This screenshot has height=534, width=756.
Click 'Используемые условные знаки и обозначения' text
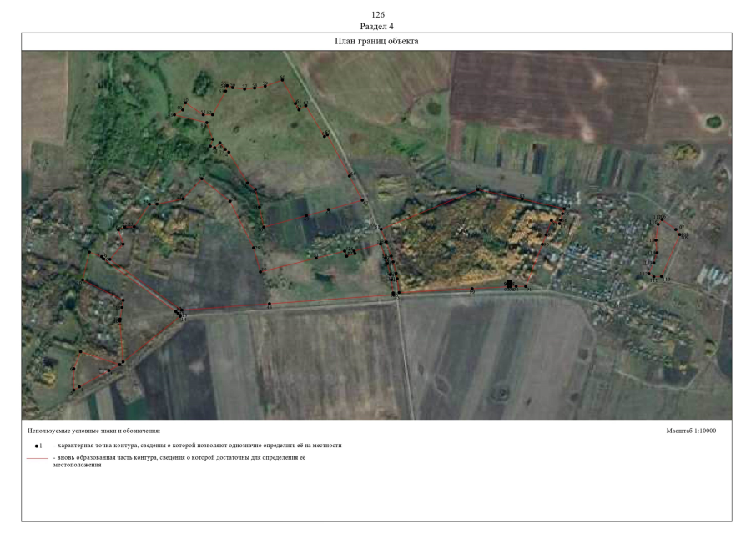coord(93,431)
